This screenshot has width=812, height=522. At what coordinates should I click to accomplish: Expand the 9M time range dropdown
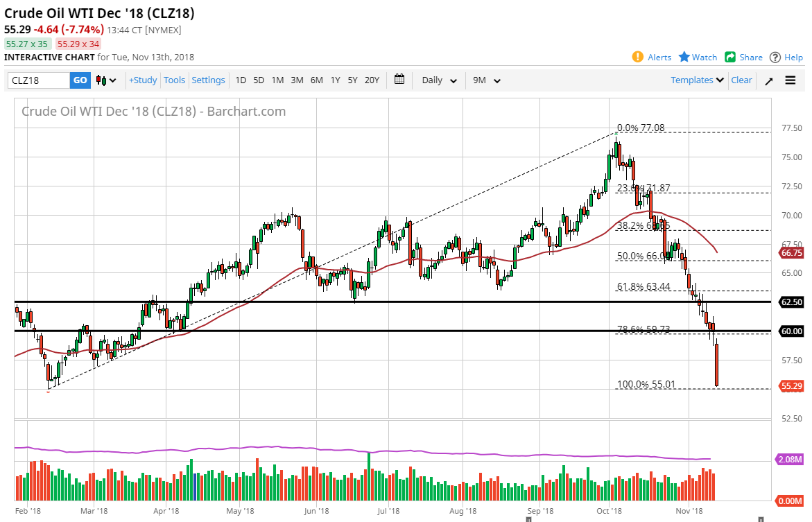[x=485, y=80]
